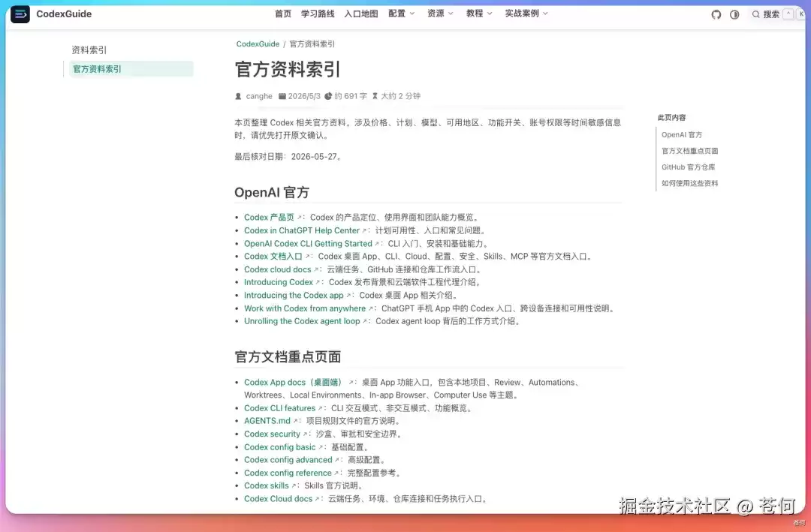Open Codex in ChatGPT Help Center link
Image resolution: width=811 pixels, height=532 pixels.
coord(302,230)
